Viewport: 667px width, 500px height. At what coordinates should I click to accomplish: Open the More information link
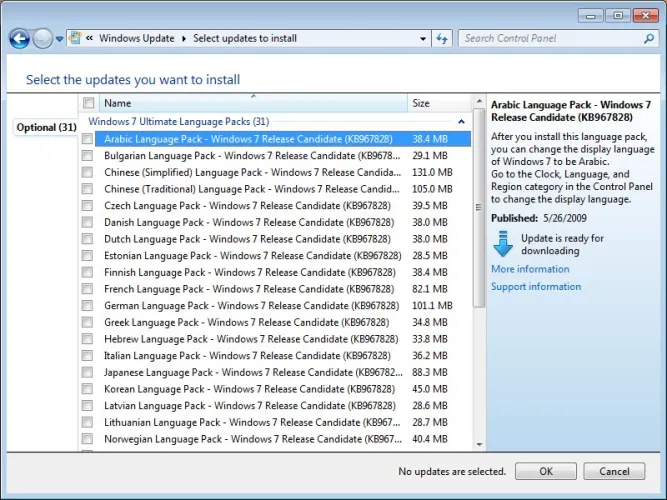(x=530, y=269)
